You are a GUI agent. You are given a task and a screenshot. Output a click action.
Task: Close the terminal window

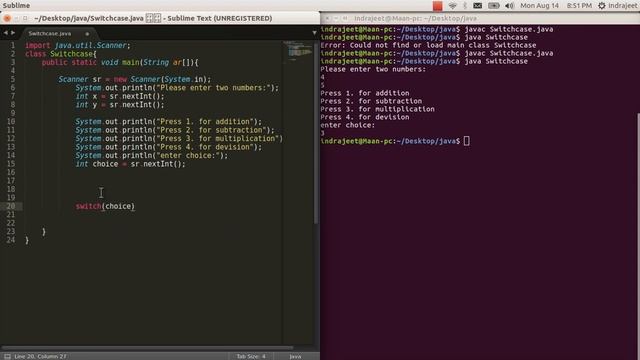(327, 18)
